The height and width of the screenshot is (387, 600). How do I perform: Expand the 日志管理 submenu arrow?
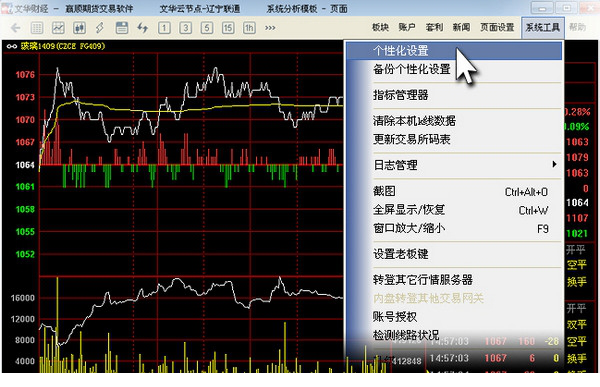pos(554,165)
